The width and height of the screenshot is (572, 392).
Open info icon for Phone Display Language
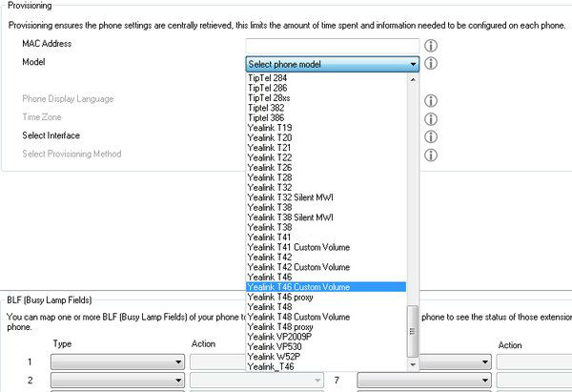tap(430, 100)
